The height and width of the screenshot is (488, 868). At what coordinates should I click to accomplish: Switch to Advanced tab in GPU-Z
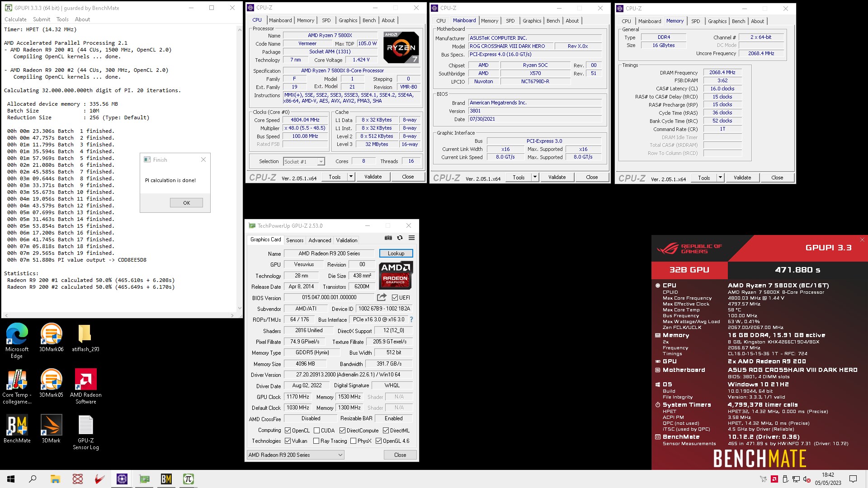tap(320, 240)
